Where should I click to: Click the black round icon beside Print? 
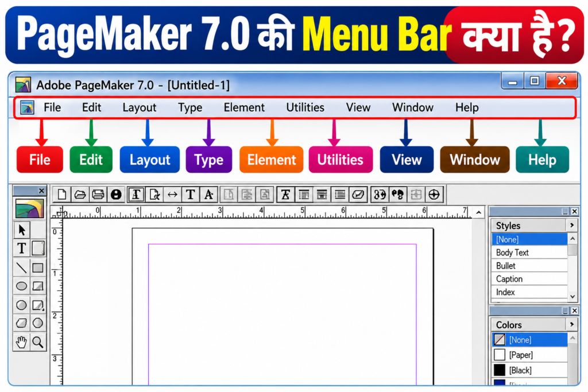point(116,195)
